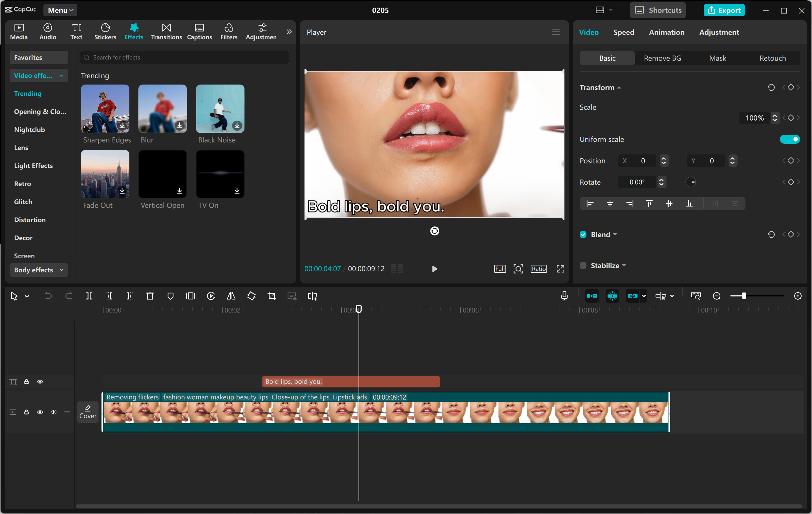Enable the Stabilize checkbox
This screenshot has width=812, height=514.
pos(583,265)
